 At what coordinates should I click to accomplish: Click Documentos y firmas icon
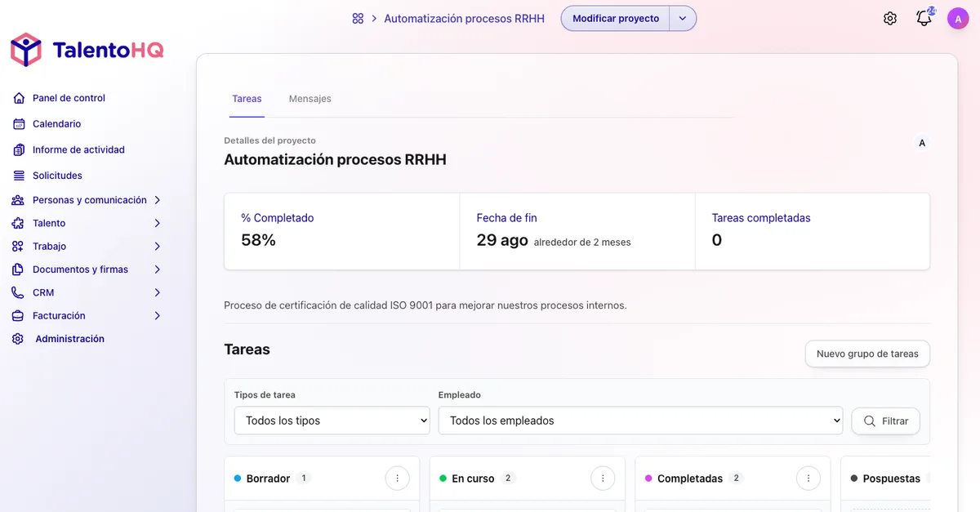coord(18,269)
